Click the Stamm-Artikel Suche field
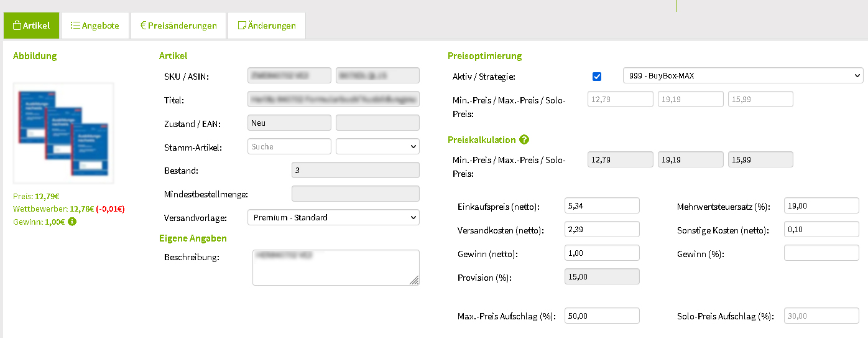The height and width of the screenshot is (338, 868). pyautogui.click(x=289, y=146)
